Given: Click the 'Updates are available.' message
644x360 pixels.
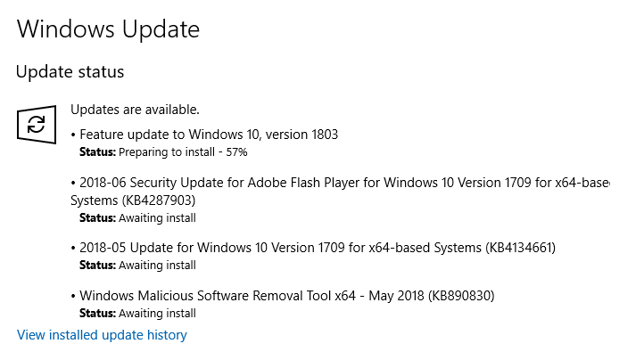Looking at the screenshot, I should pos(135,110).
